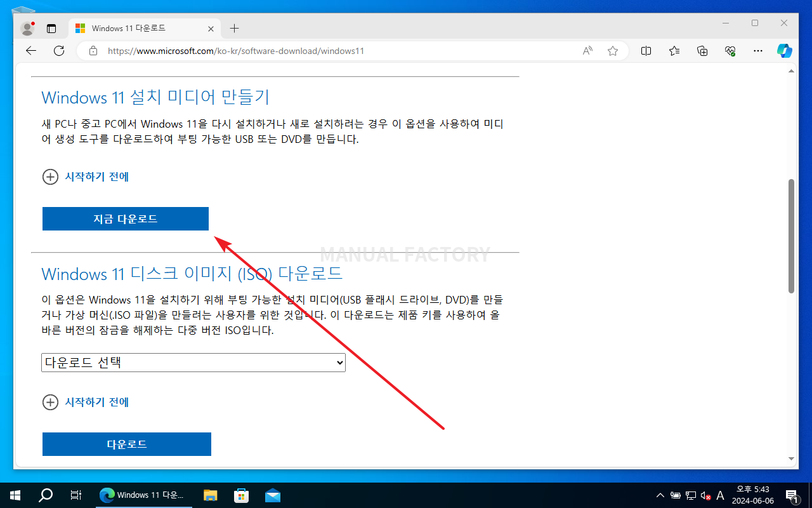Click the address bar URL

(x=236, y=51)
